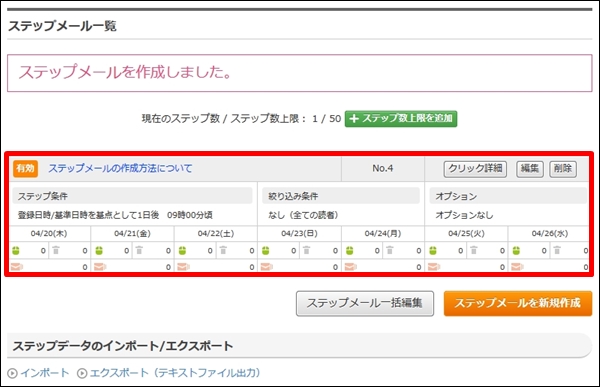Click trash icon under 04/22(土)
The image size is (600, 387).
point(223,250)
